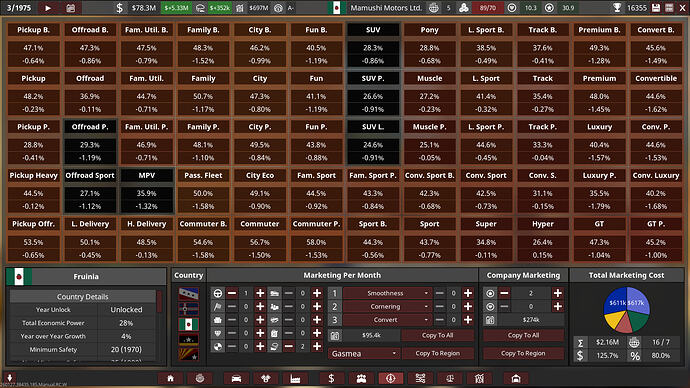Click the diamond marketing category icon
Screen dimensions: 690x388
218,333
